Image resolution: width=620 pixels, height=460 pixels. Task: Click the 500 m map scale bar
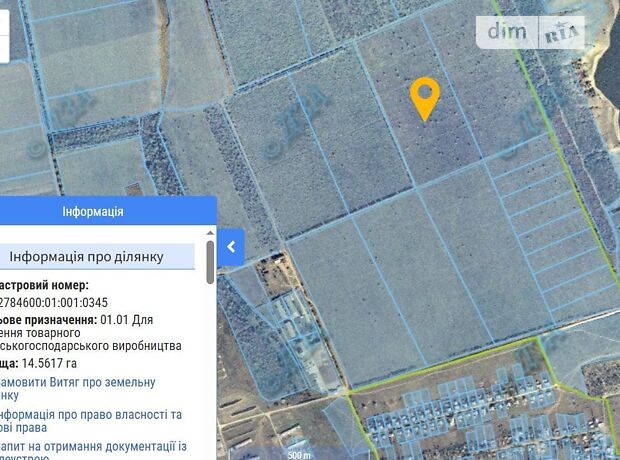(x=299, y=455)
